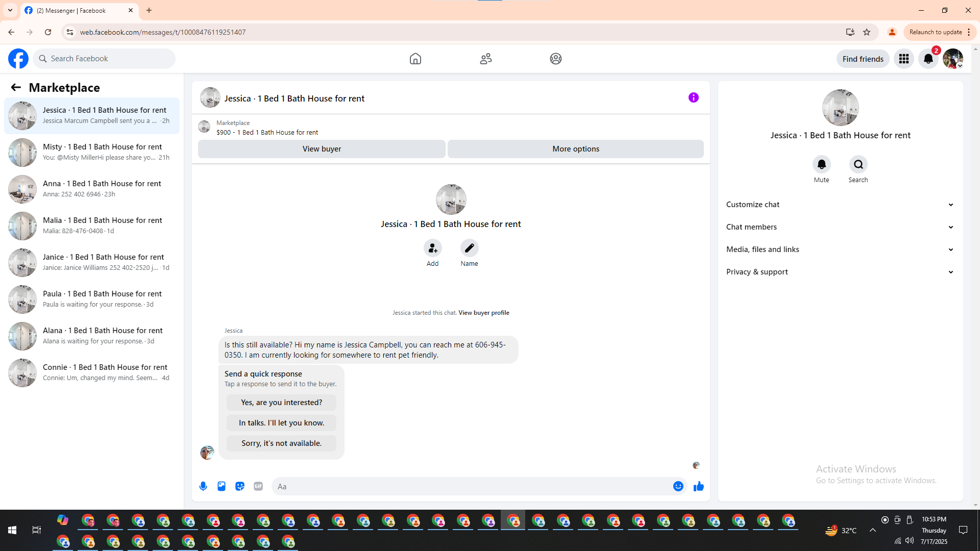Expand Customize chat section
Screen dimensions: 980x551
click(x=840, y=205)
